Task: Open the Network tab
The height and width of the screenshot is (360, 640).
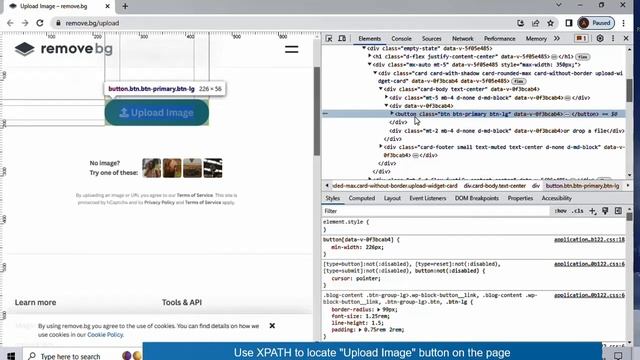Action: (x=462, y=39)
